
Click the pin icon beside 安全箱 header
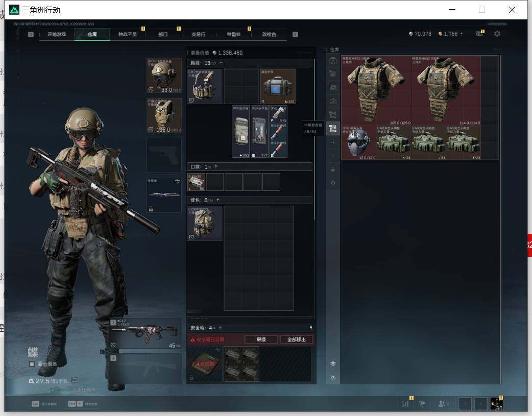tap(311, 327)
